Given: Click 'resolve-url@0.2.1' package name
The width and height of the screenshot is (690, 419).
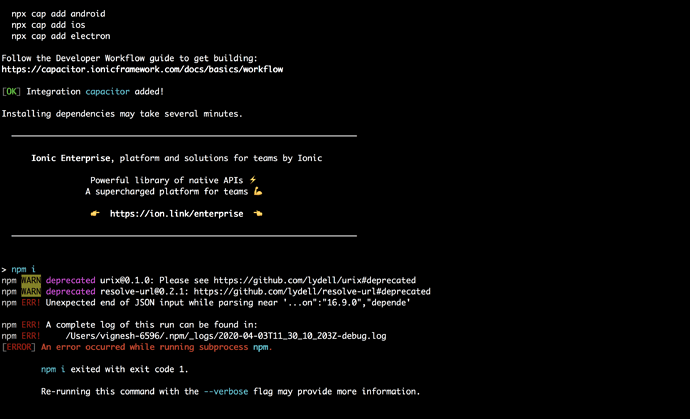Looking at the screenshot, I should click(144, 291).
